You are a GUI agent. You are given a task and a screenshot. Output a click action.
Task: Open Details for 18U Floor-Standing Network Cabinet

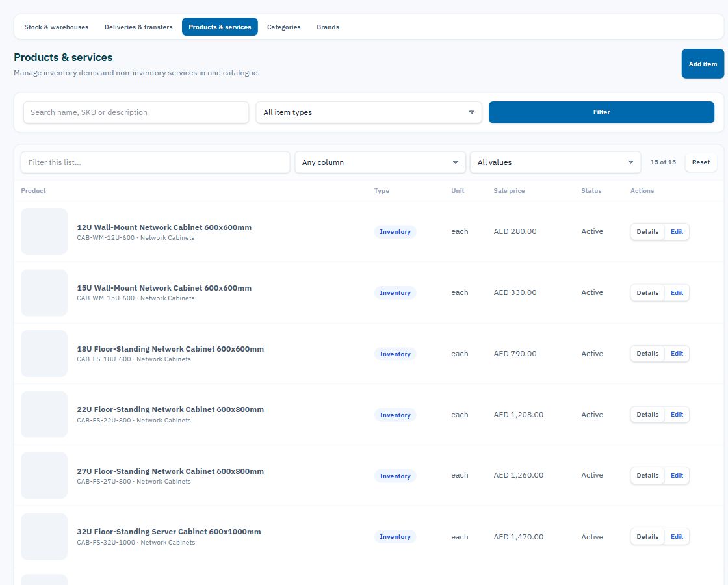tap(647, 354)
